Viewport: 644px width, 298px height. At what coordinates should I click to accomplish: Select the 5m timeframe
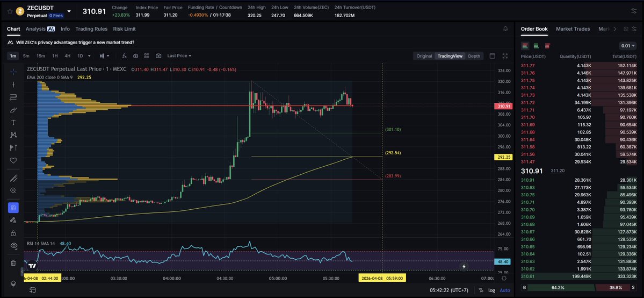click(x=26, y=56)
